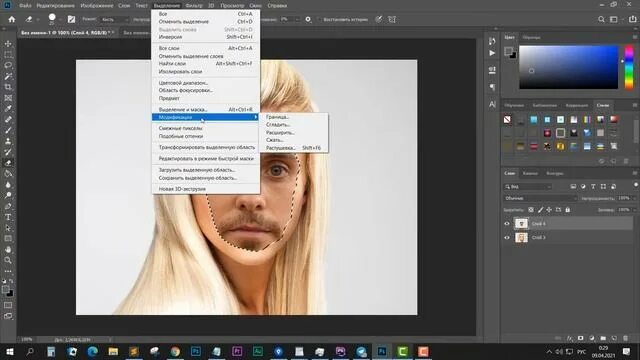Viewport: 640px width, 360px height.
Task: Open the Actions panel play icon
Action: pos(492,53)
